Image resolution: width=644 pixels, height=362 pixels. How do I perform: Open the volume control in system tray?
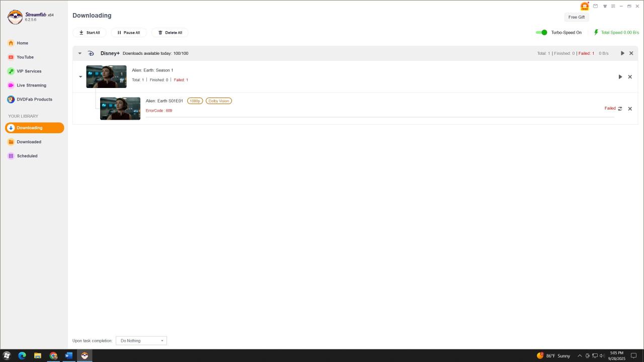click(x=602, y=356)
